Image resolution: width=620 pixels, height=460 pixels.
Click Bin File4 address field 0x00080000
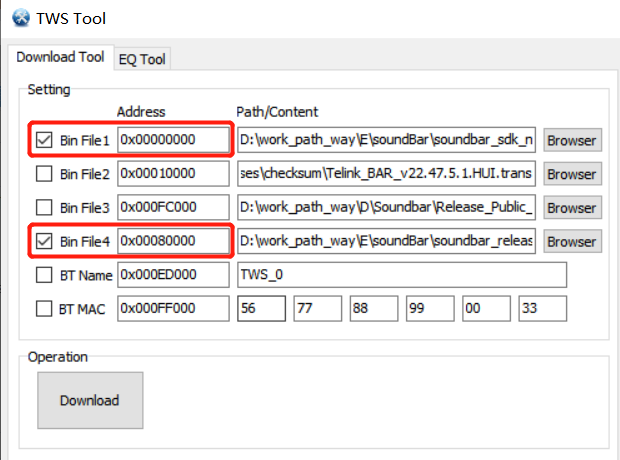(x=172, y=241)
